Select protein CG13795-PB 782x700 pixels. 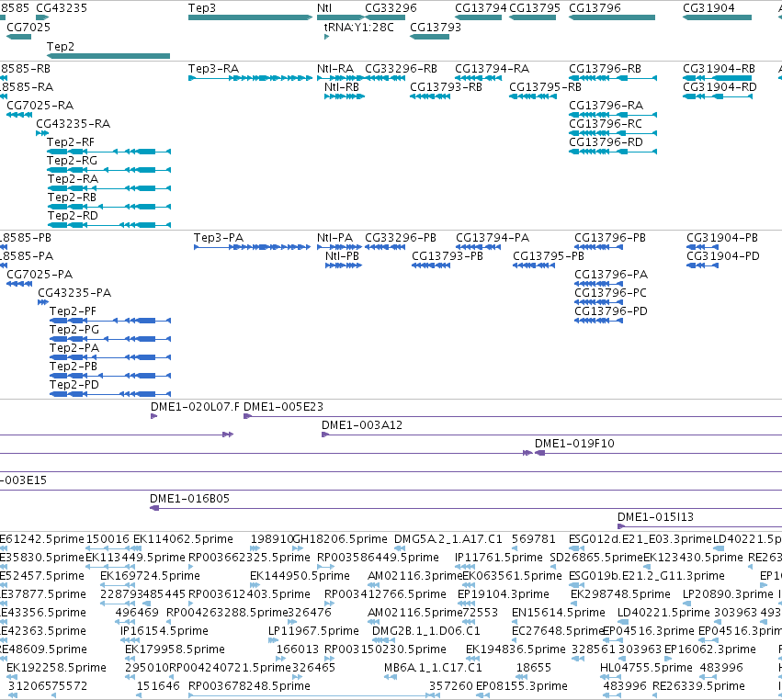coord(534,265)
